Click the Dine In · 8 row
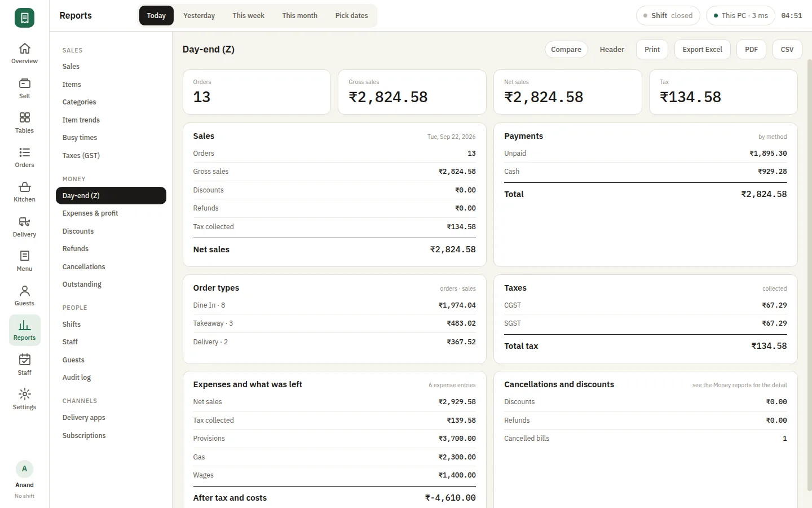 pos(334,305)
